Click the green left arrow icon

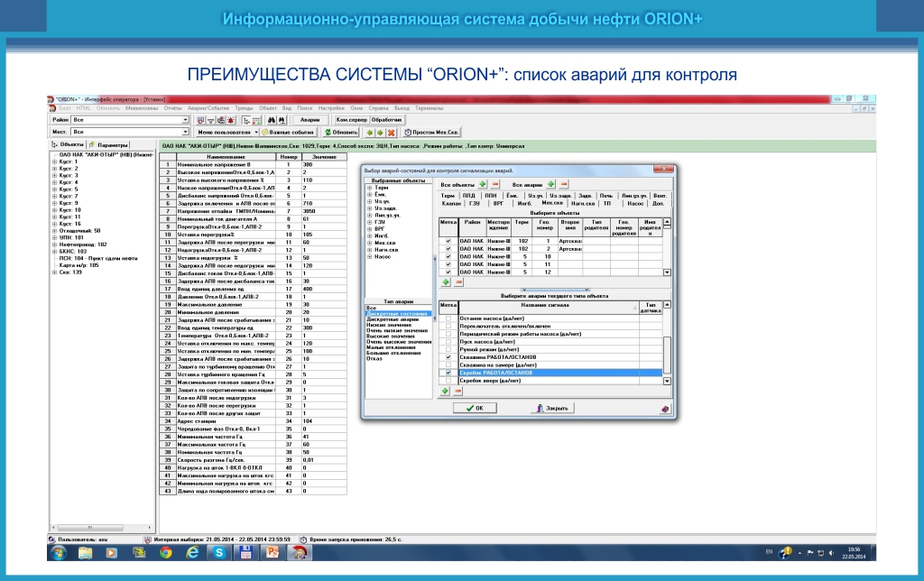369,133
